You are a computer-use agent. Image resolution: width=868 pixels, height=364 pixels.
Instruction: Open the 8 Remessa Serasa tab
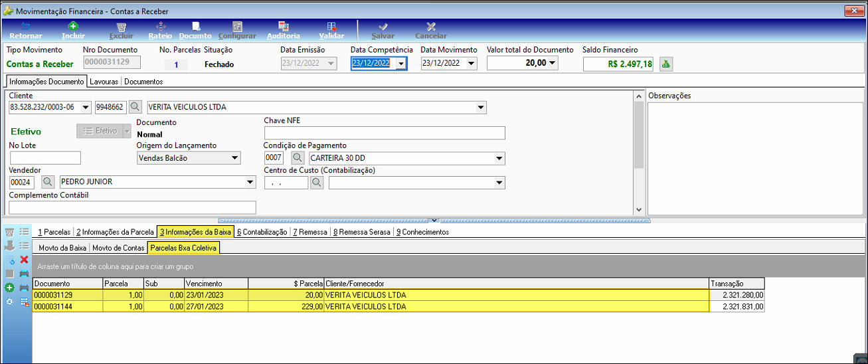[x=363, y=232]
